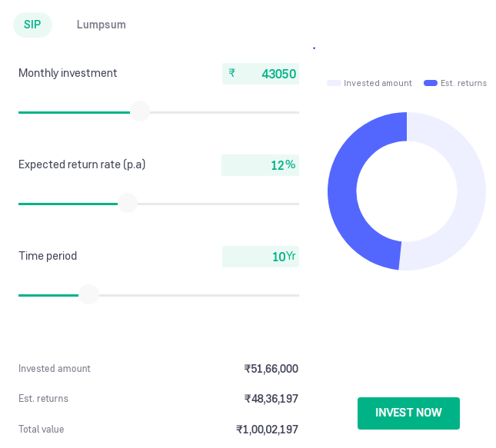Image resolution: width=496 pixels, height=448 pixels.
Task: Click the Yr suffix in time period field
Action: (291, 257)
